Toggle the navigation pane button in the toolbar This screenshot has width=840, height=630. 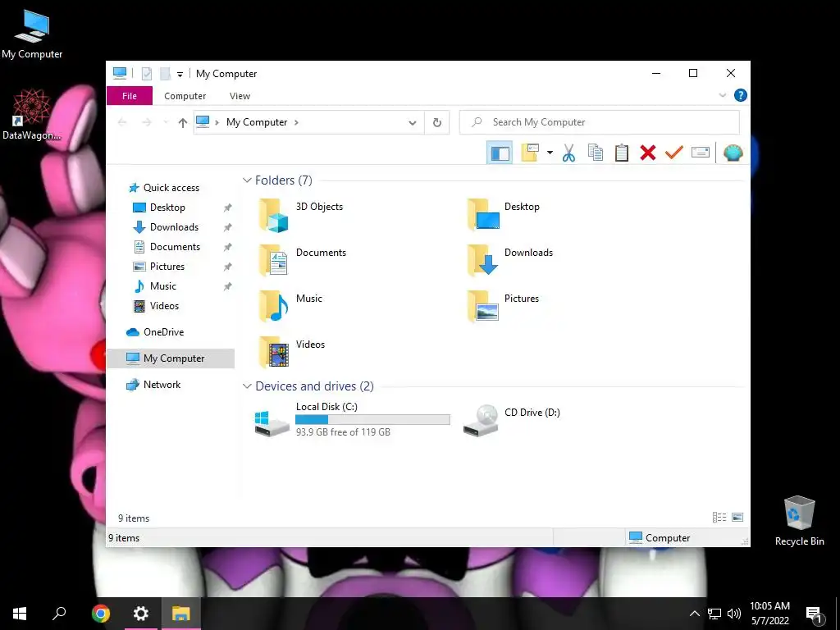[500, 153]
